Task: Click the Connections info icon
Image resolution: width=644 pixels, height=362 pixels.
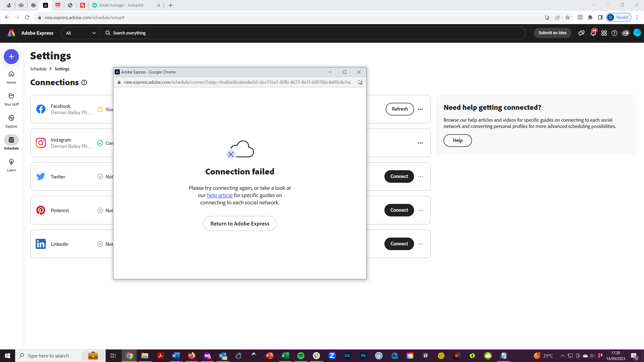Action: point(84,82)
